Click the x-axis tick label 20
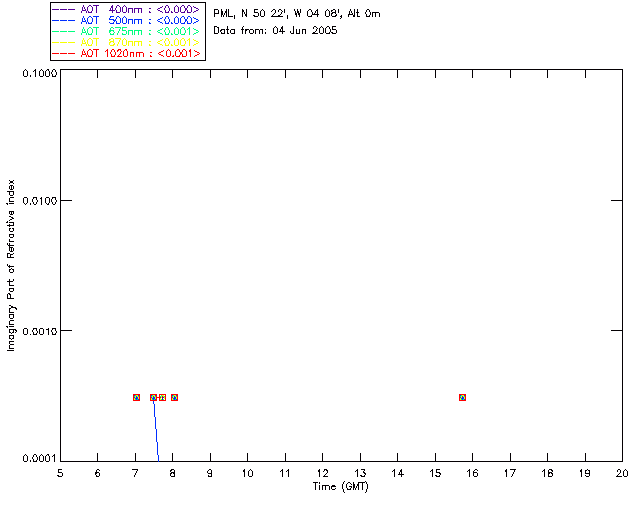The image size is (640, 512). pos(622,473)
